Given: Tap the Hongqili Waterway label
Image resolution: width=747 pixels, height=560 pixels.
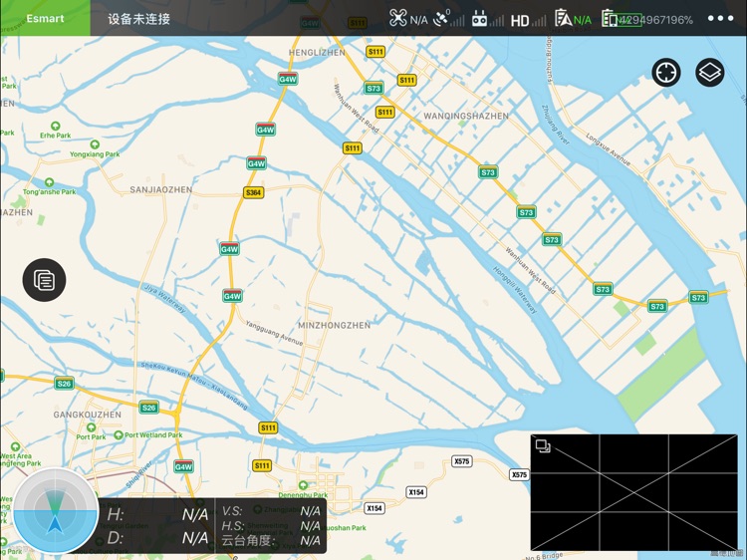Looking at the screenshot, I should point(515,290).
